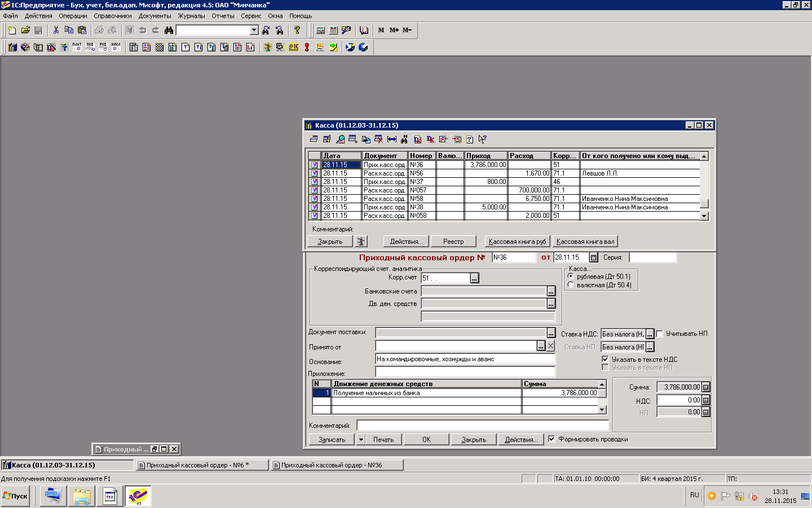Select рублевая (Дт 50.1) radio button

point(571,277)
